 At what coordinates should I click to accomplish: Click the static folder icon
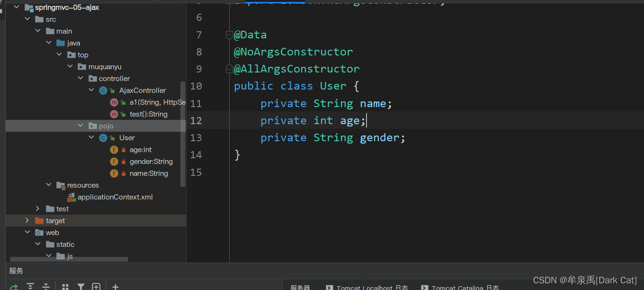point(50,244)
